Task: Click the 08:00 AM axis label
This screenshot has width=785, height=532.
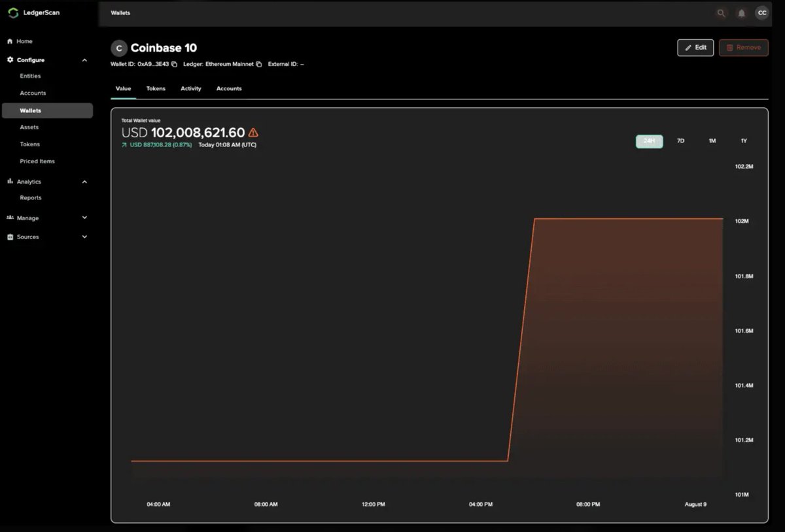Action: tap(266, 505)
